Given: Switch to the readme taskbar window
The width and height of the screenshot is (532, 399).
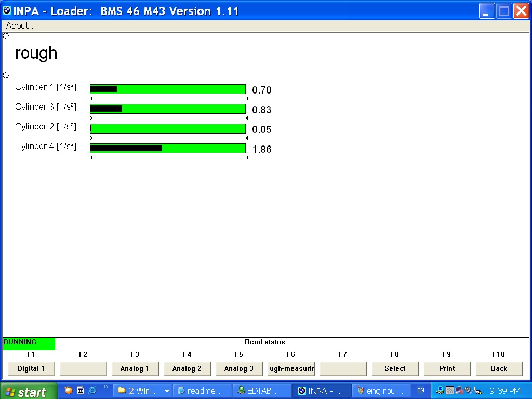Looking at the screenshot, I should (x=203, y=391).
